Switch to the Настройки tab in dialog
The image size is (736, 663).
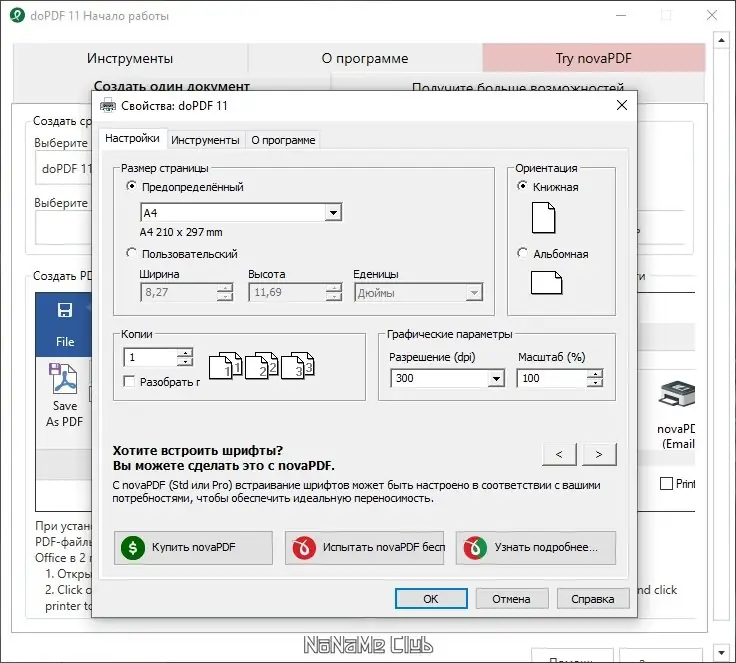(x=132, y=139)
